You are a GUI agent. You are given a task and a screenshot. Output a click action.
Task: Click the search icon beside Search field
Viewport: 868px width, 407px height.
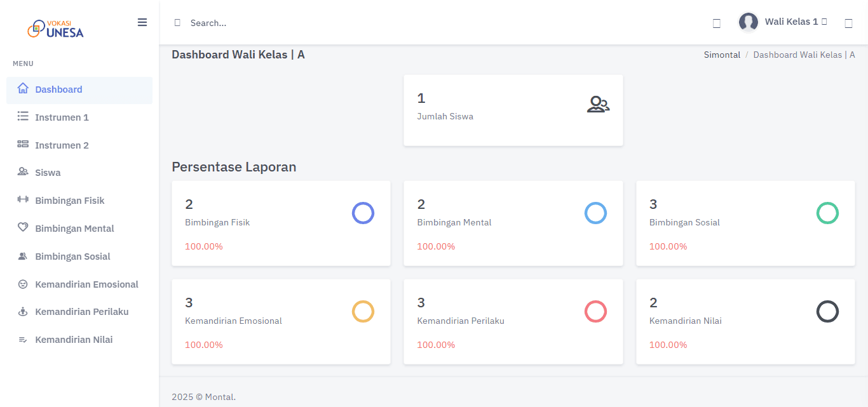pyautogui.click(x=177, y=23)
